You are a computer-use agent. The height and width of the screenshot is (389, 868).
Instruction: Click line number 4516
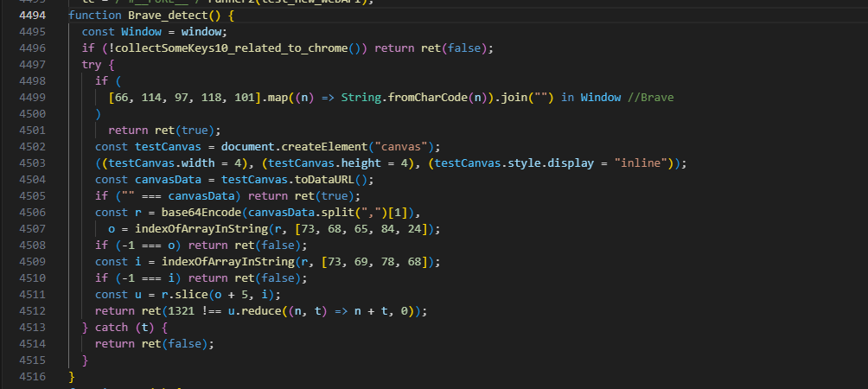point(32,377)
